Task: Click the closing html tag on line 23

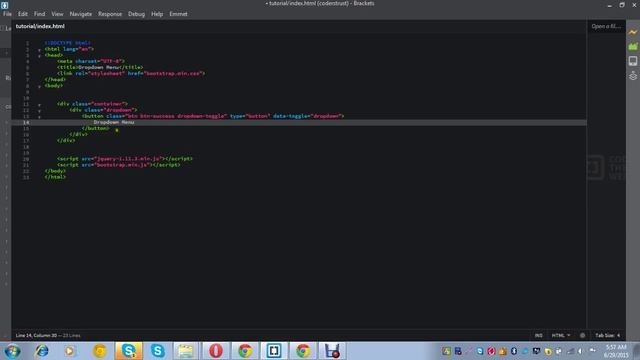Action: pos(55,177)
